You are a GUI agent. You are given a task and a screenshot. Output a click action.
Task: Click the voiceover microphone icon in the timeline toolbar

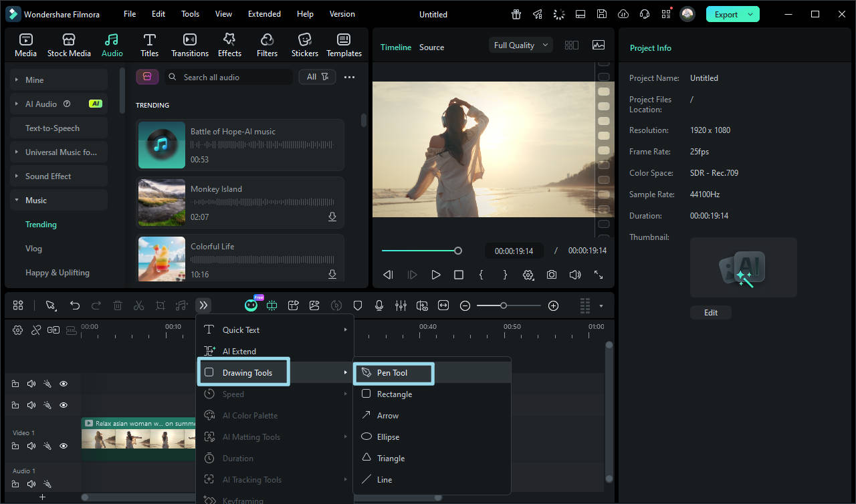pos(379,305)
